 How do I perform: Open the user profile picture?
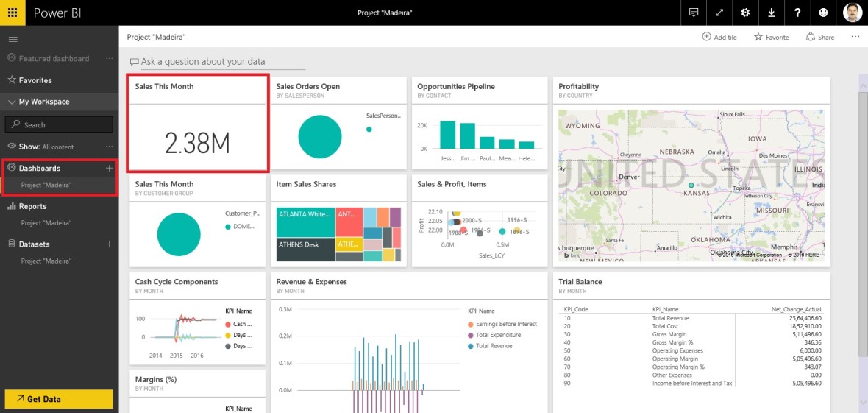852,13
